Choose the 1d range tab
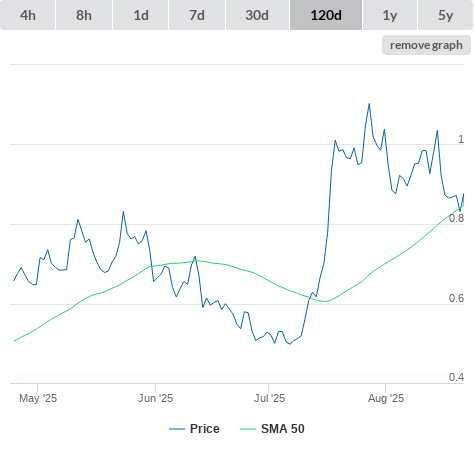This screenshot has height=455, width=474. [x=141, y=15]
